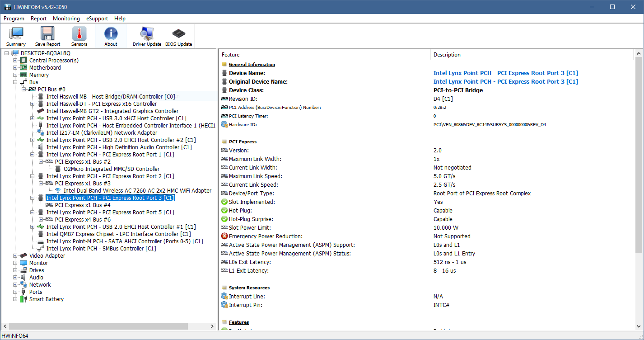Select PCI Express Root Port 5 entry

click(x=110, y=212)
